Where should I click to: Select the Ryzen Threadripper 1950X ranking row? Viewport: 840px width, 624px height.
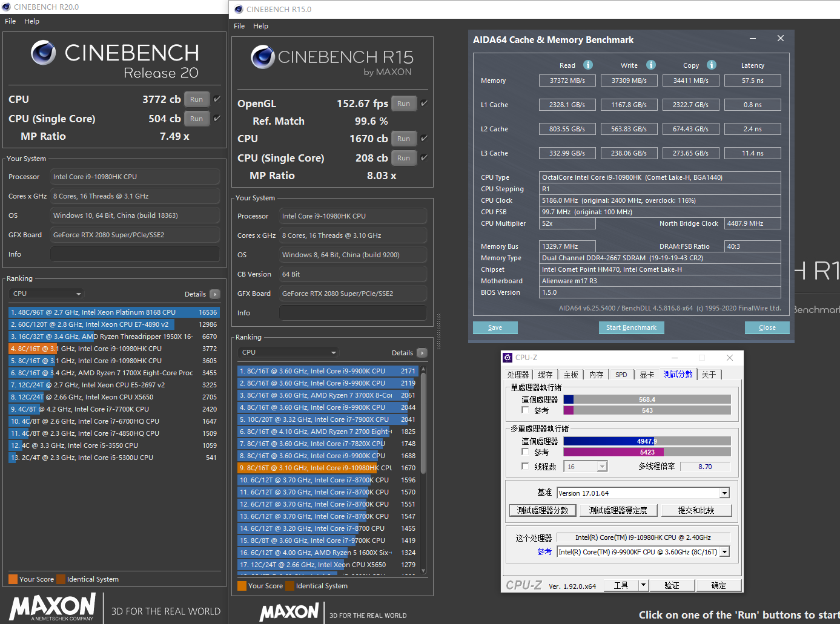tap(114, 337)
